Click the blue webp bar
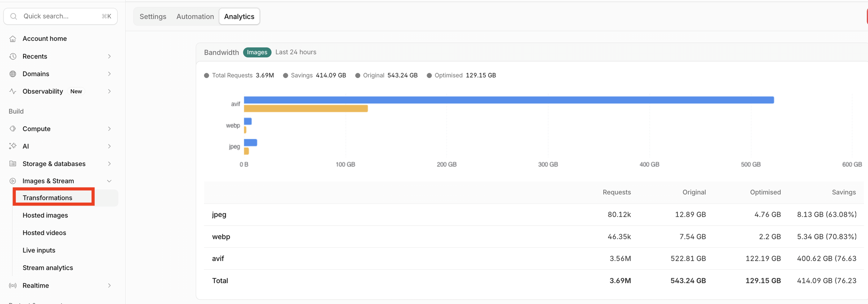868x304 pixels. coord(248,121)
